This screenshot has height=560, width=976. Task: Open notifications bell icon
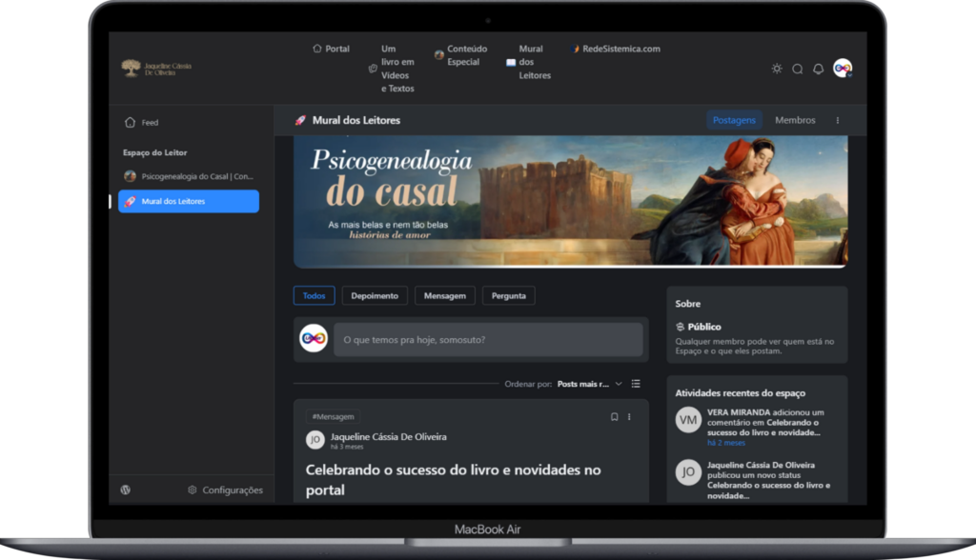[x=818, y=69]
